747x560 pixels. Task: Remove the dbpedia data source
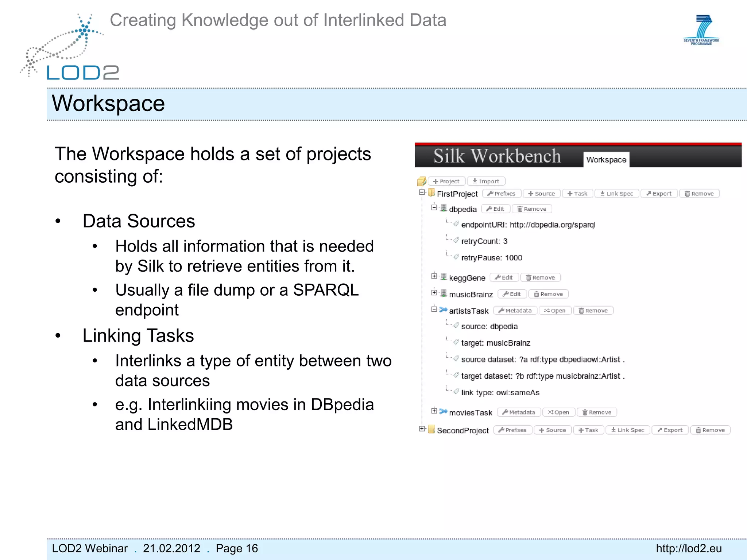pyautogui.click(x=532, y=209)
